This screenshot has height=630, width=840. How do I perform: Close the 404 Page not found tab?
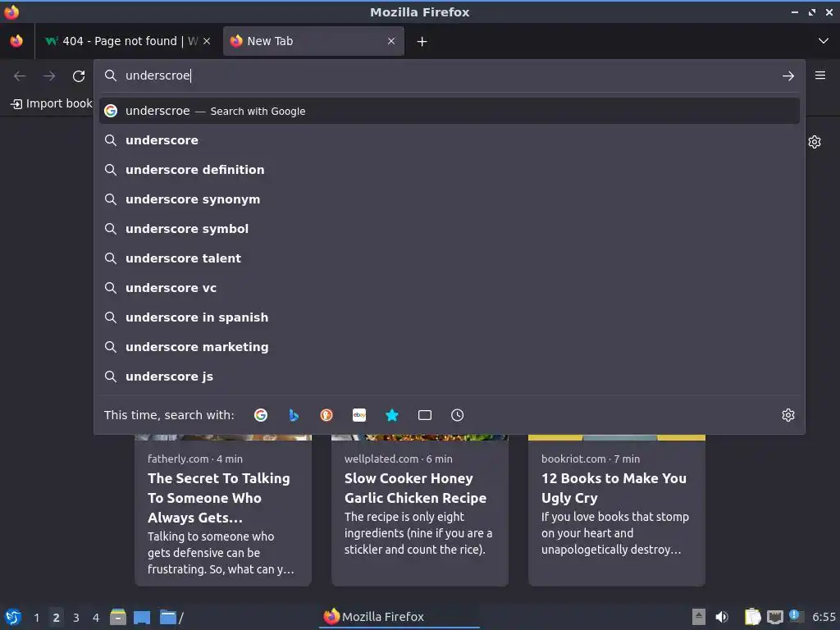207,41
